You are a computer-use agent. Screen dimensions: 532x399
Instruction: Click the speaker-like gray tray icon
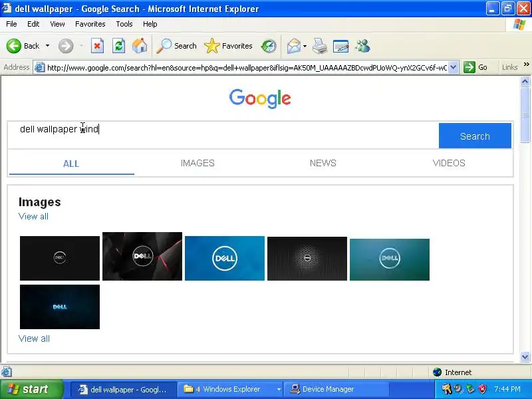(459, 389)
